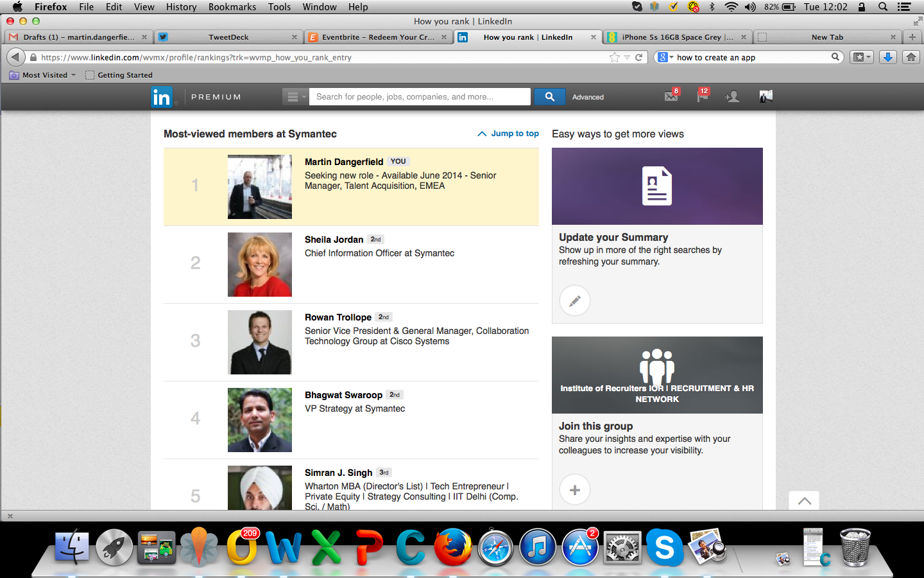Click the blue search magnifier button
Viewport: 924px width, 578px height.
coord(549,97)
